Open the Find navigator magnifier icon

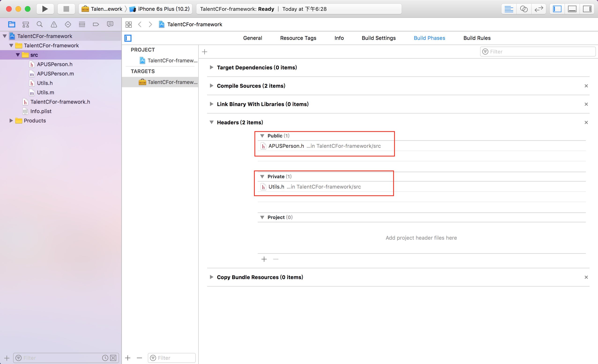40,24
